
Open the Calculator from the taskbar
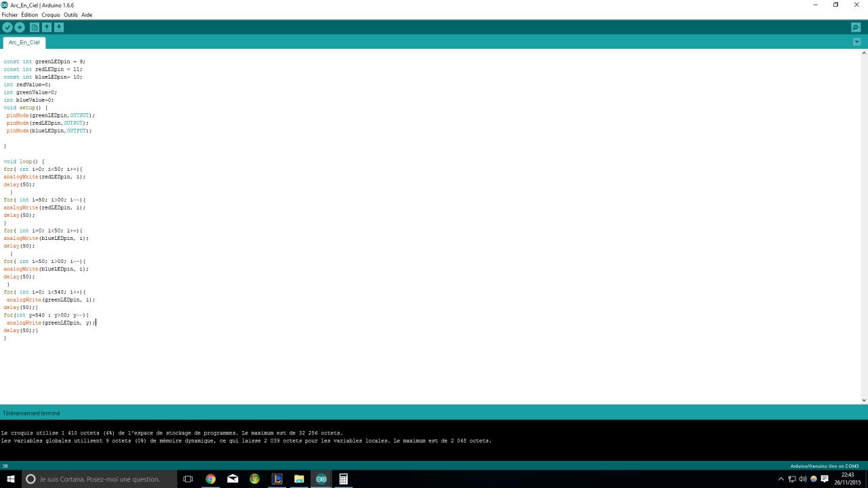tap(343, 479)
